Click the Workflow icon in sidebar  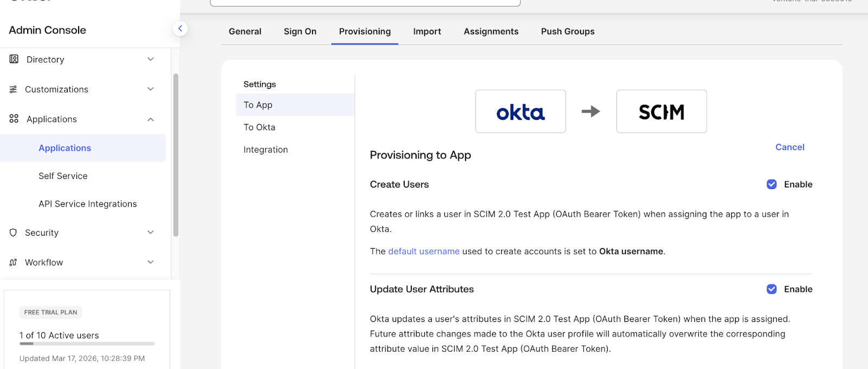coord(14,262)
